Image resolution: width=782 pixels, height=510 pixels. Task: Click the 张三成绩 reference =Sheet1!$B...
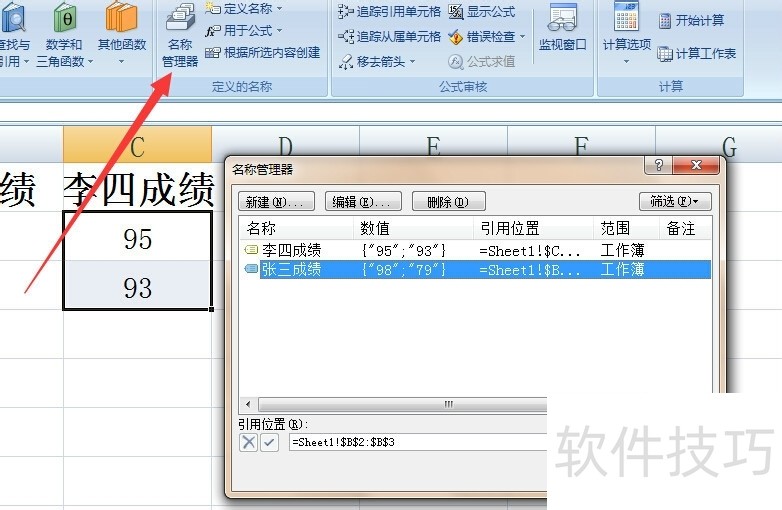(530, 270)
